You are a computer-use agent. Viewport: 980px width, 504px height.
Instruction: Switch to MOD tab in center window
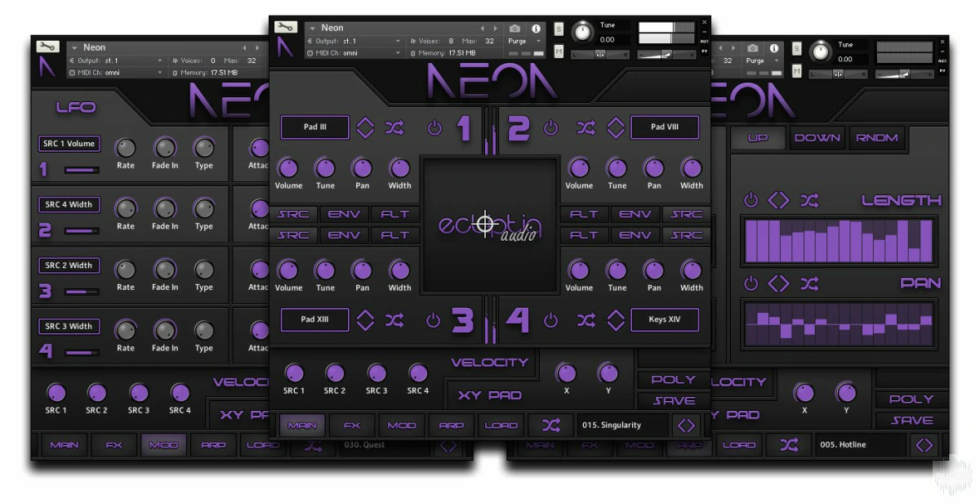402,426
